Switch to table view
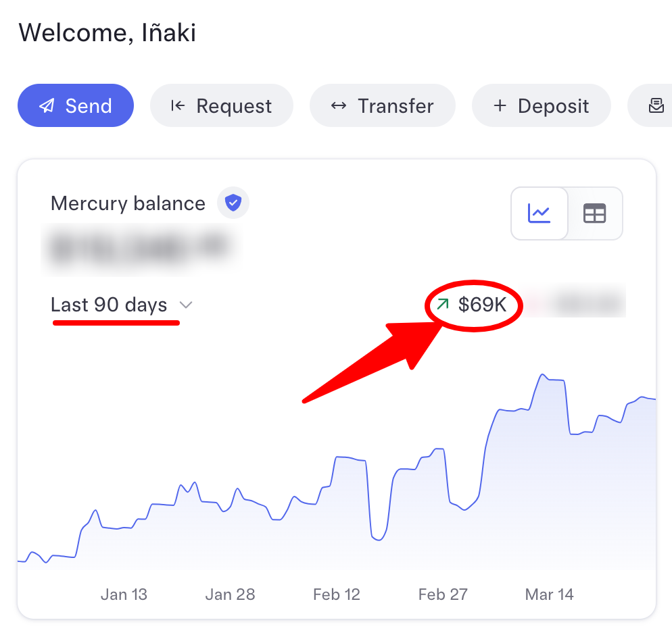 594,213
